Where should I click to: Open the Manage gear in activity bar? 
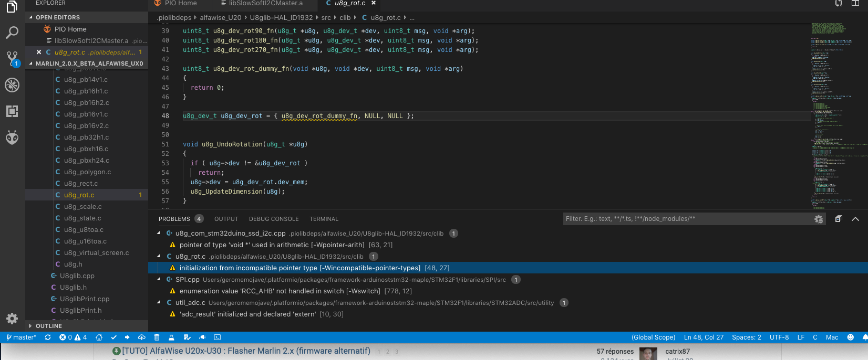pyautogui.click(x=12, y=318)
